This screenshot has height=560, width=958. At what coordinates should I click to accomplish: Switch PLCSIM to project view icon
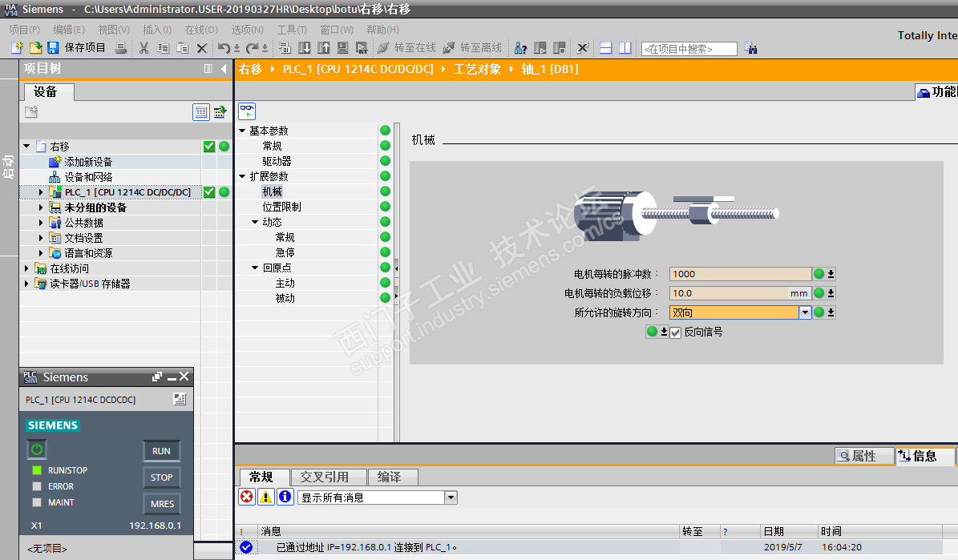(x=180, y=400)
